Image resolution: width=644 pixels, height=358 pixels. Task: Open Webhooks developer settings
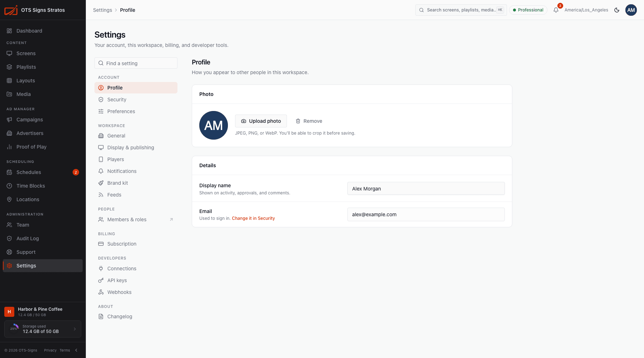tap(136, 292)
